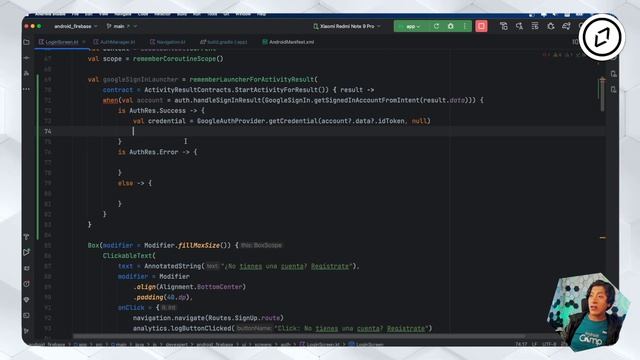
Task: Click the 'googleSignInLauncher' variable name
Action: tap(140, 80)
